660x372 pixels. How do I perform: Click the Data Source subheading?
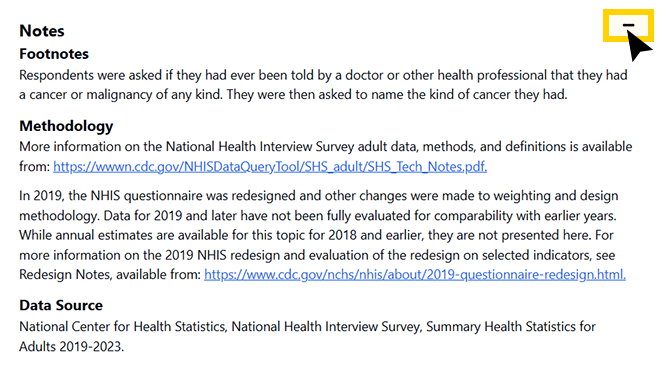[x=61, y=305]
